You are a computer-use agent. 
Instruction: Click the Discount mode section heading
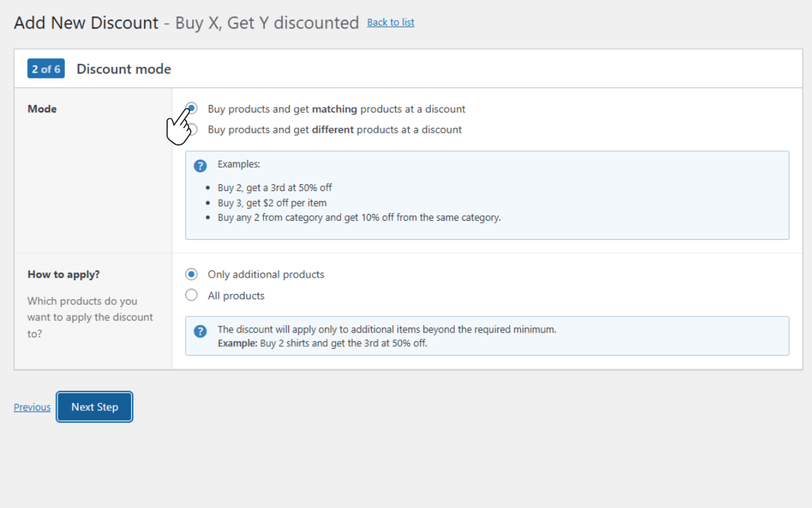click(124, 69)
